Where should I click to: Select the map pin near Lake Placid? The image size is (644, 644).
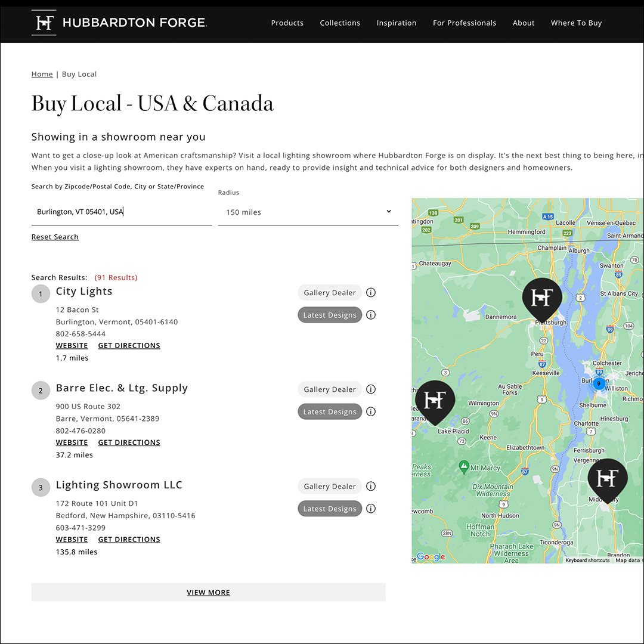pyautogui.click(x=435, y=401)
